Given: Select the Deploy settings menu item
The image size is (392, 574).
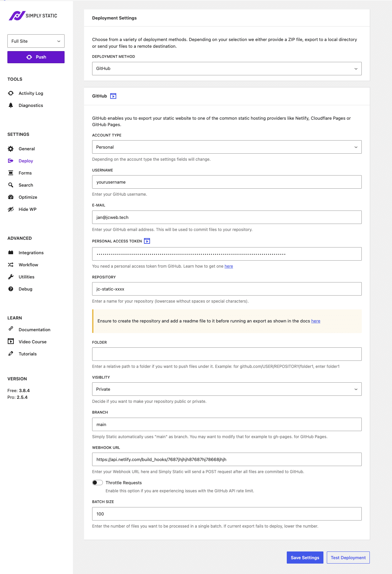Looking at the screenshot, I should click(26, 161).
